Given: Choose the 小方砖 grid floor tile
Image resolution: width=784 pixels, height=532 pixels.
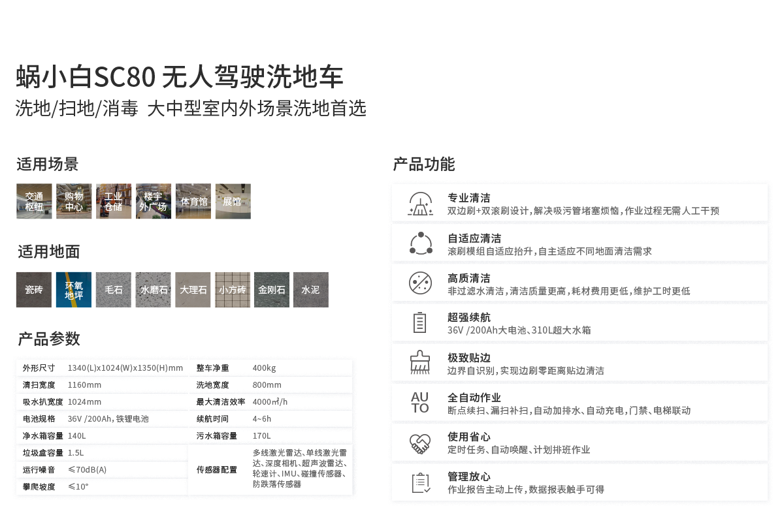Looking at the screenshot, I should tap(233, 290).
